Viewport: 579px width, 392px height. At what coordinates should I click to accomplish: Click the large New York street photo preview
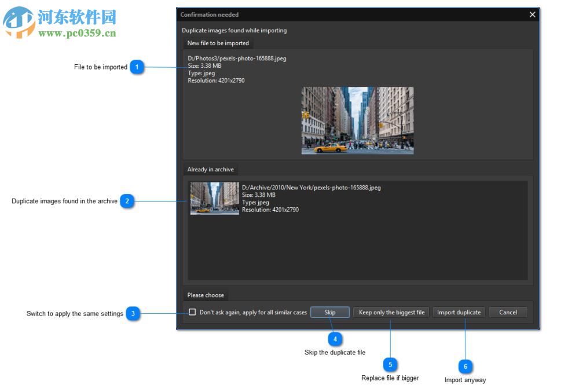tap(357, 120)
